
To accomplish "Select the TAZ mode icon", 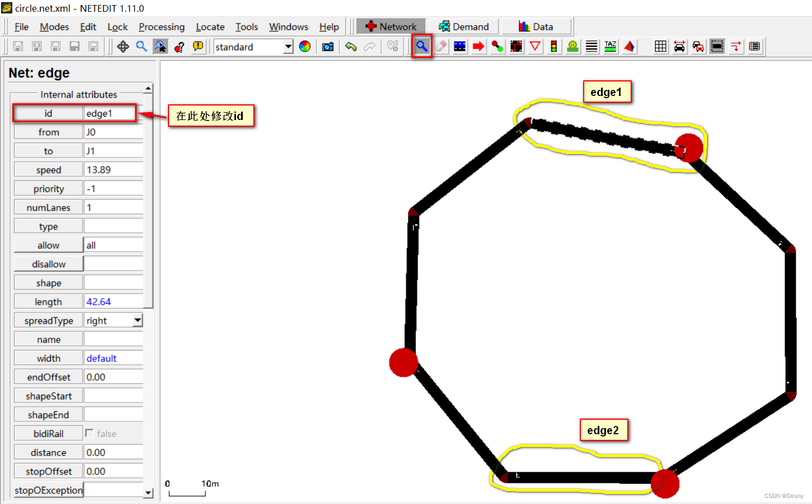I will 611,46.
